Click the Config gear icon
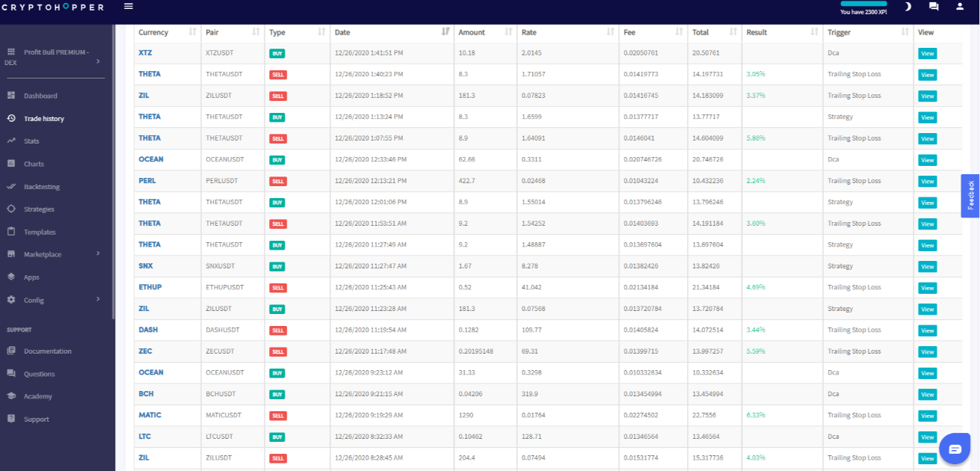The height and width of the screenshot is (471, 980). pos(11,300)
